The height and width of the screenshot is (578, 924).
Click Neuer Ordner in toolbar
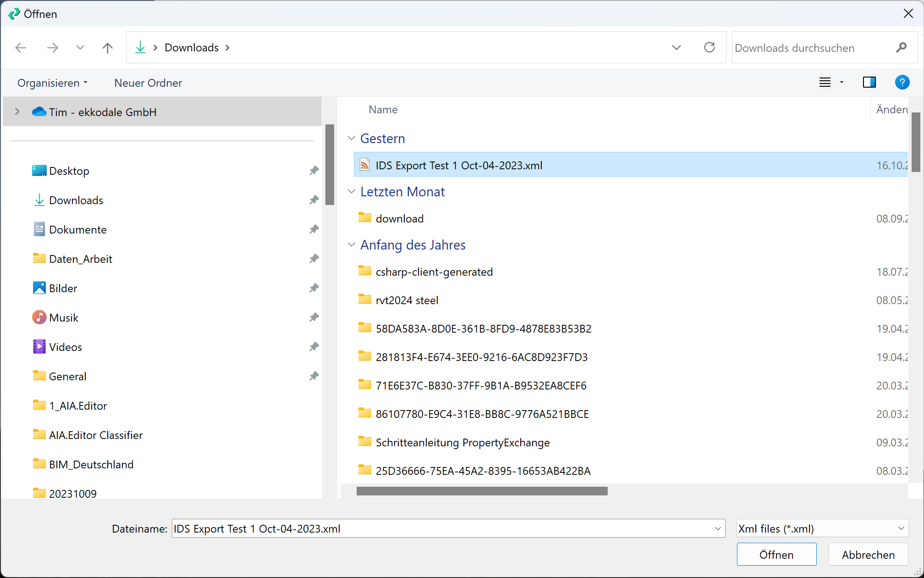pos(148,83)
